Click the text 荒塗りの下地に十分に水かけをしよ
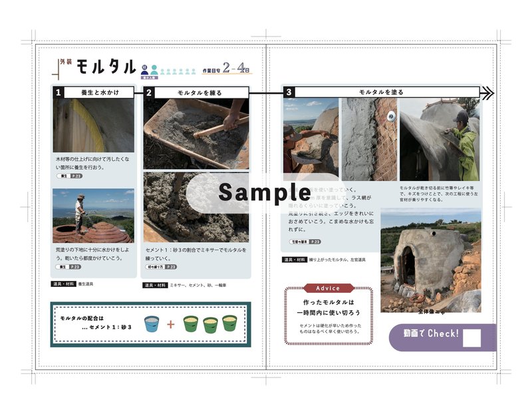Image resolution: width=532 pixels, height=414 pixels. [x=92, y=250]
